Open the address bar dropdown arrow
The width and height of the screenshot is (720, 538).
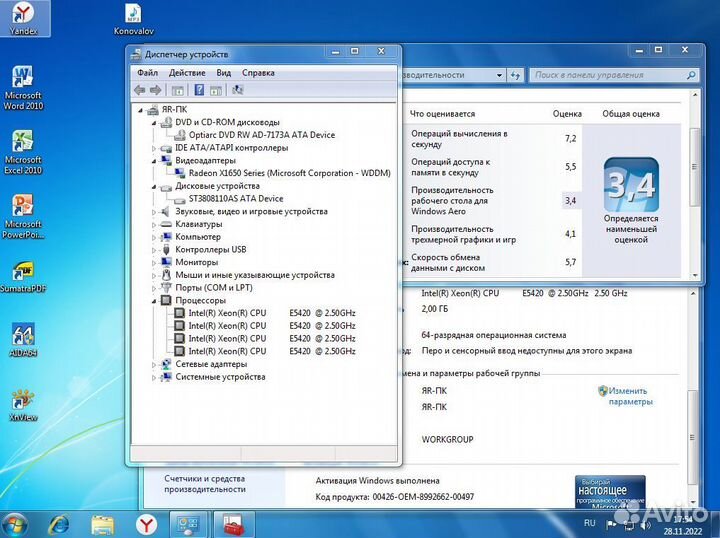coord(499,75)
